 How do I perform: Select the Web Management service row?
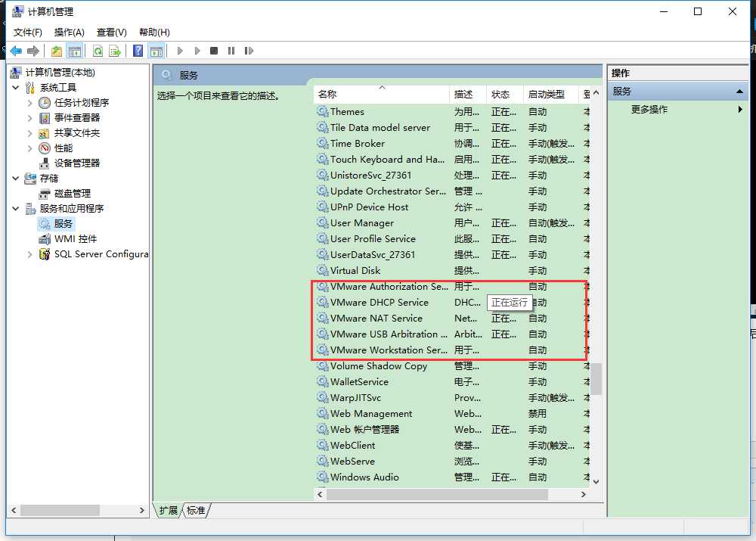click(452, 414)
